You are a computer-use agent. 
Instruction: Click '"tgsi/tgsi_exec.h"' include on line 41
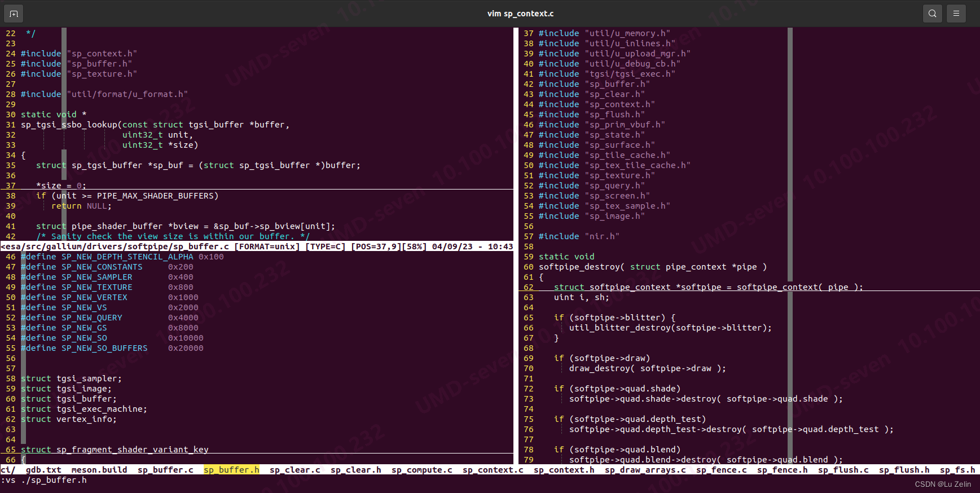coord(630,74)
